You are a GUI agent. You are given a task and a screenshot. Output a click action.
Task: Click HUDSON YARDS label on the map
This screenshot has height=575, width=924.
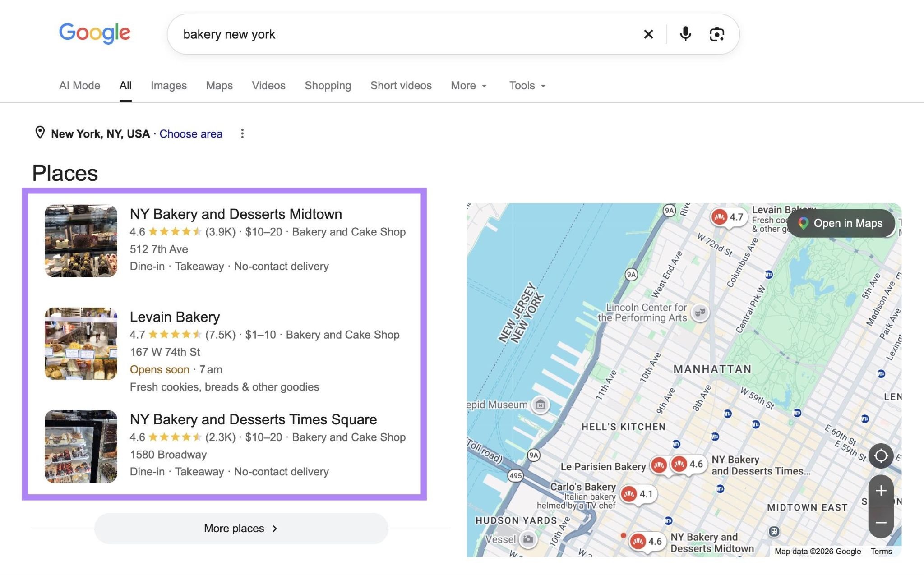[x=516, y=520]
